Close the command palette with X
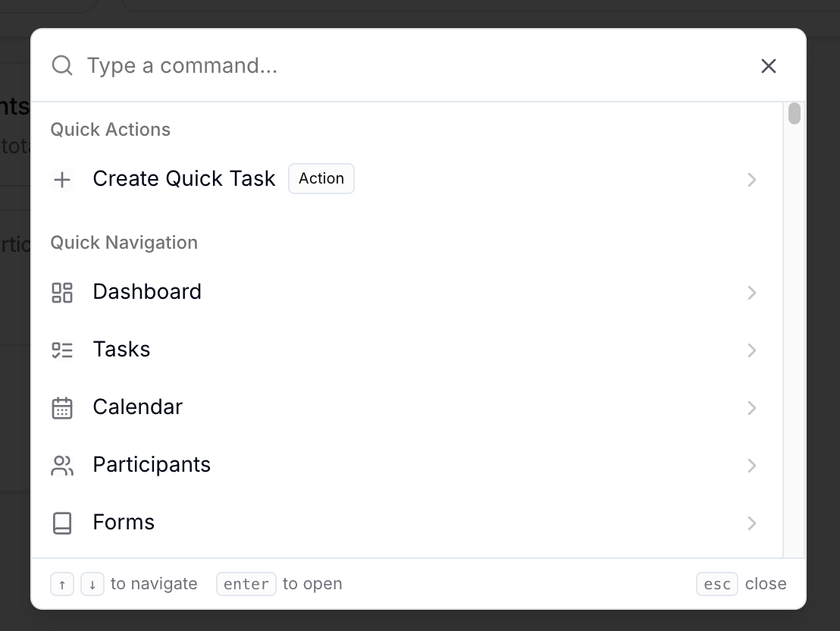The height and width of the screenshot is (631, 840). 769,66
